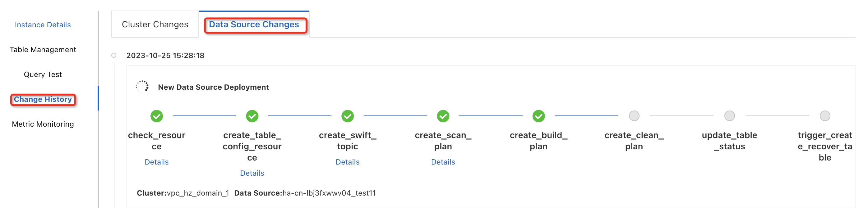Click the loading spinner beside New Data Source Deployment
868x208 pixels.
(x=142, y=87)
